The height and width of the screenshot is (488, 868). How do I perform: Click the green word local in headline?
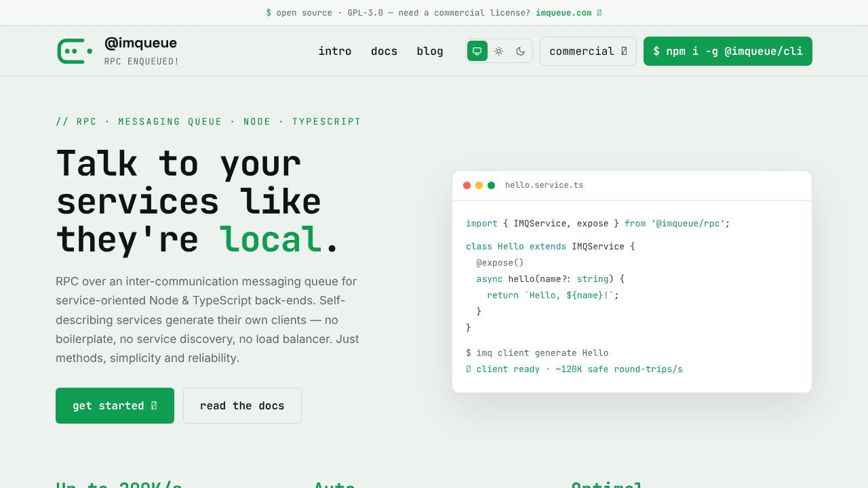tap(271, 239)
